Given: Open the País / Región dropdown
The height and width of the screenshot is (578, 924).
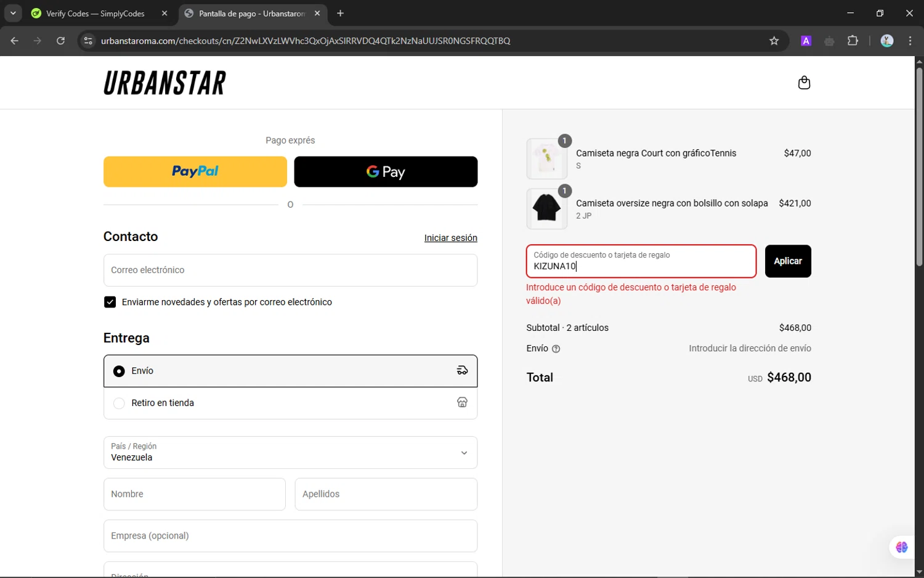Looking at the screenshot, I should (290, 452).
